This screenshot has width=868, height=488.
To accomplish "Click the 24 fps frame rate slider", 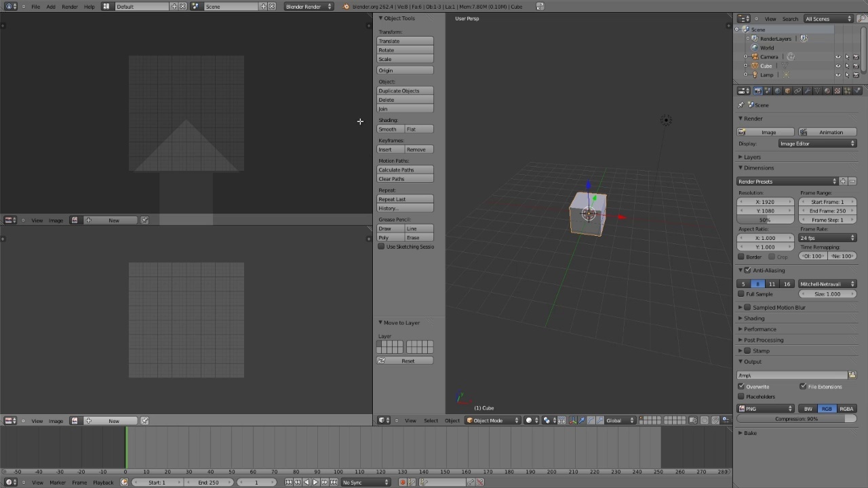I will point(827,238).
